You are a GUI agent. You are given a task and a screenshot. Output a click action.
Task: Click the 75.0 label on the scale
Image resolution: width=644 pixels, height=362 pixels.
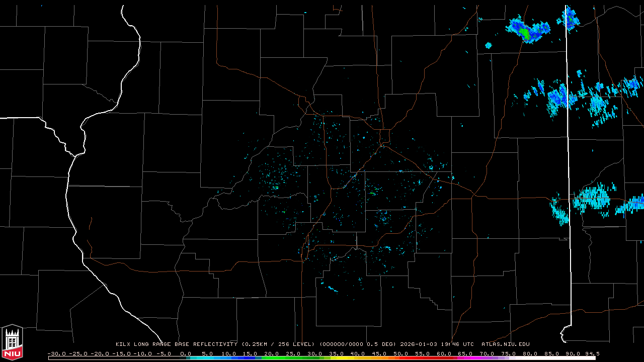click(x=508, y=353)
